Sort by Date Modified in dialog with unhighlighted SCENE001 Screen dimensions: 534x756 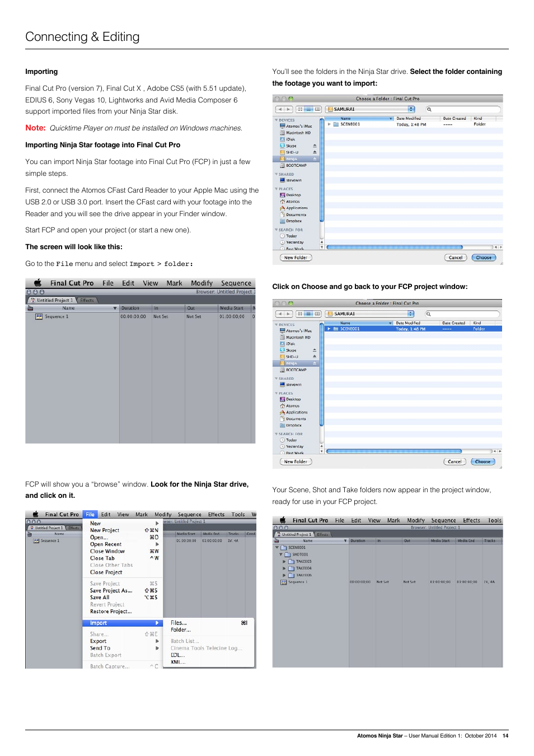[x=409, y=119]
